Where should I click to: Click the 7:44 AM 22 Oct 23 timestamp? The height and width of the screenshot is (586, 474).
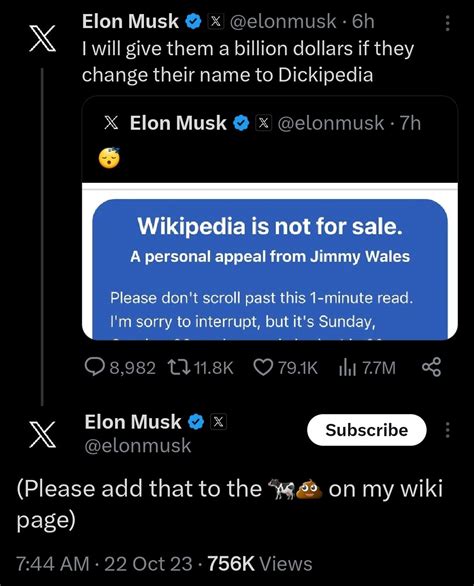point(104,564)
